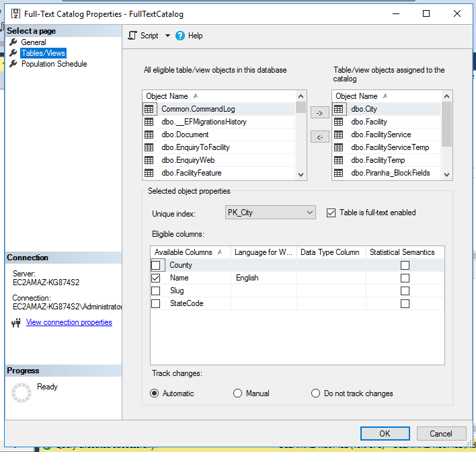The height and width of the screenshot is (452, 476).
Task: Select dbo.FacilityTemp in assigned list
Action: [x=387, y=160]
